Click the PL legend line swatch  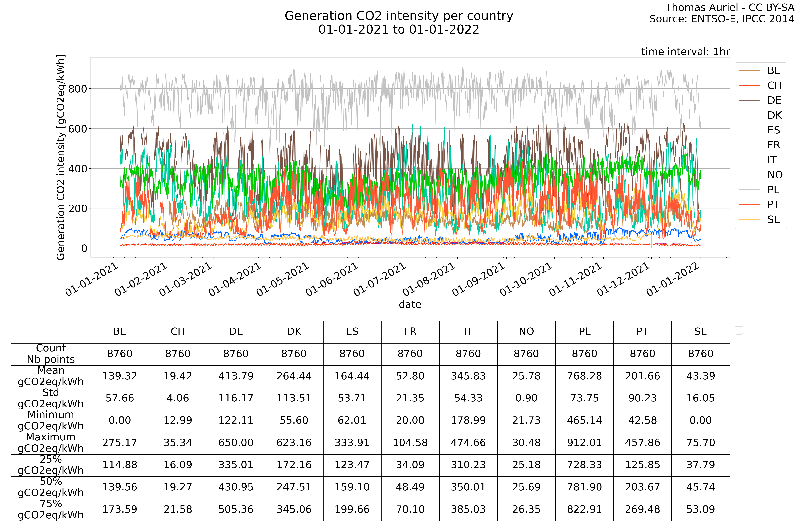click(x=749, y=190)
